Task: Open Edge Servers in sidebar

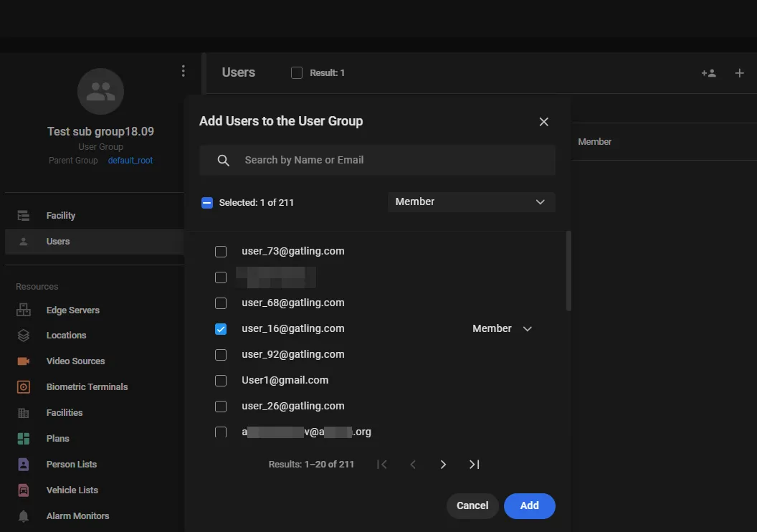Action: (94, 310)
